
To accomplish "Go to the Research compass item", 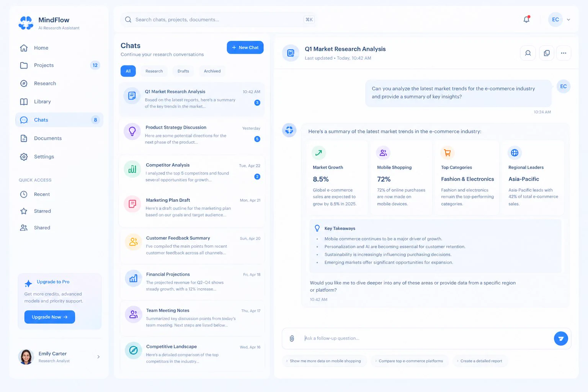I will pos(59,83).
